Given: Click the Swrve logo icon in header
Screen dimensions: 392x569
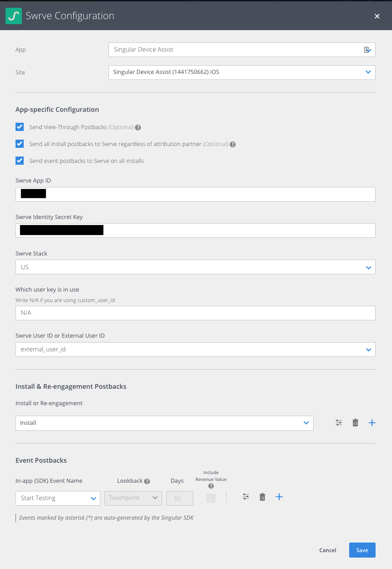Looking at the screenshot, I should coord(13,16).
